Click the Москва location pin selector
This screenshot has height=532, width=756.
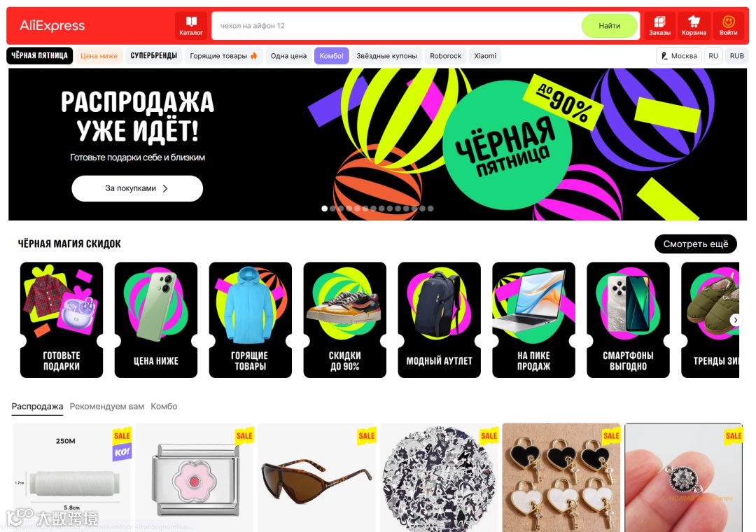(679, 56)
